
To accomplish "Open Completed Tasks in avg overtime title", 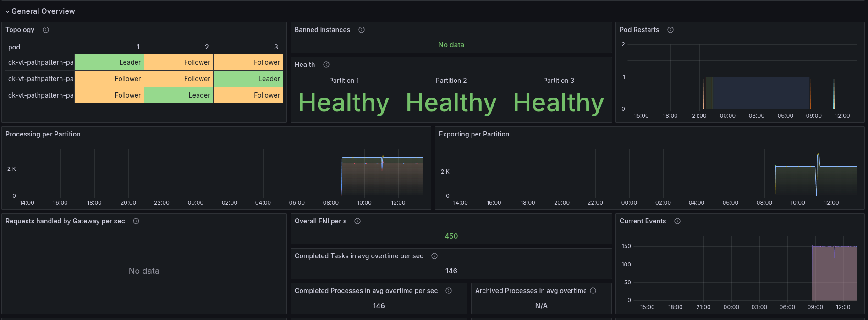I will click(x=359, y=256).
